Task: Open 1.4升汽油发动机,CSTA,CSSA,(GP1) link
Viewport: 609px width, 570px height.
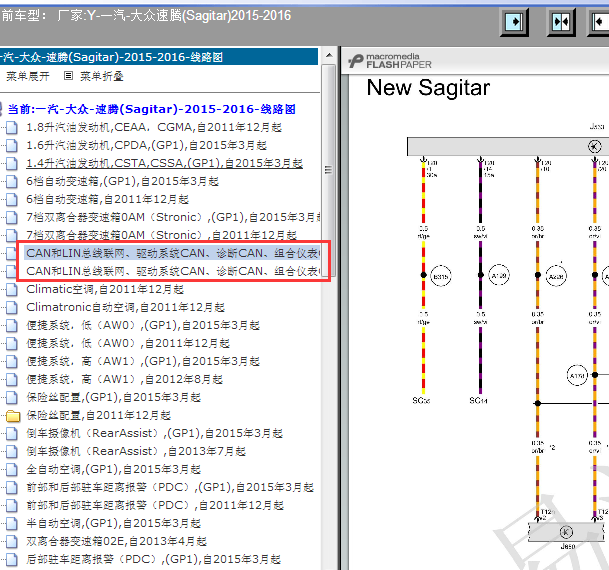Action: point(165,163)
